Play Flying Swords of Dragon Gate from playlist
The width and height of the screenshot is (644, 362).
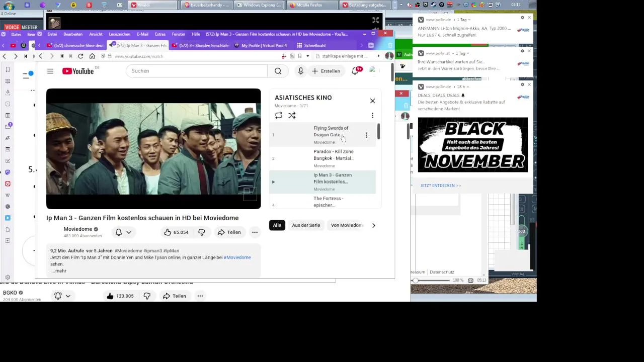point(322,135)
